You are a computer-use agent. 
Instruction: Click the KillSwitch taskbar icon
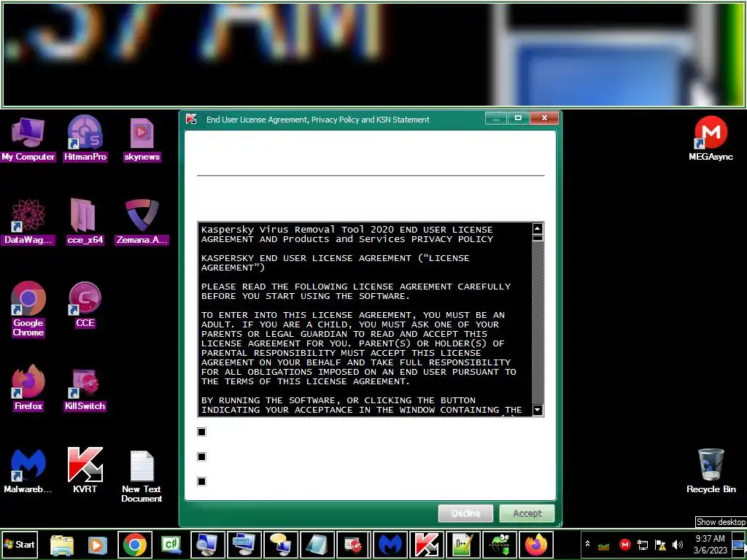click(x=354, y=545)
